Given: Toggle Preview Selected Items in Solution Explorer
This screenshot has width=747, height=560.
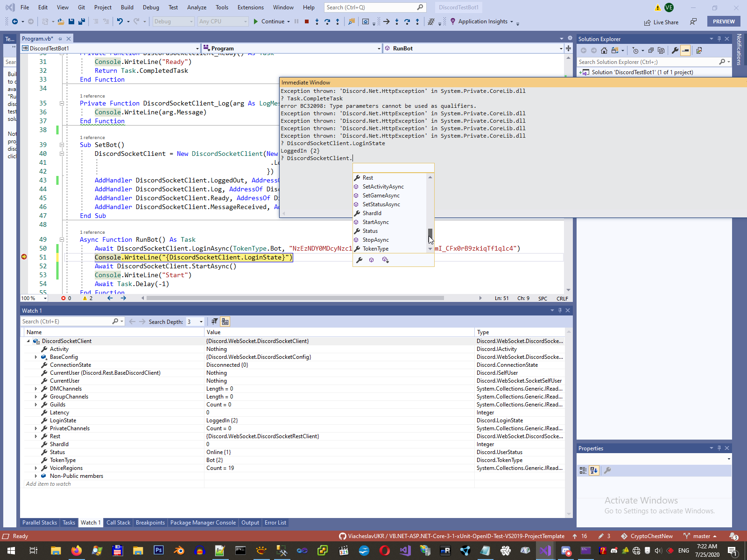Looking at the screenshot, I should click(x=685, y=50).
